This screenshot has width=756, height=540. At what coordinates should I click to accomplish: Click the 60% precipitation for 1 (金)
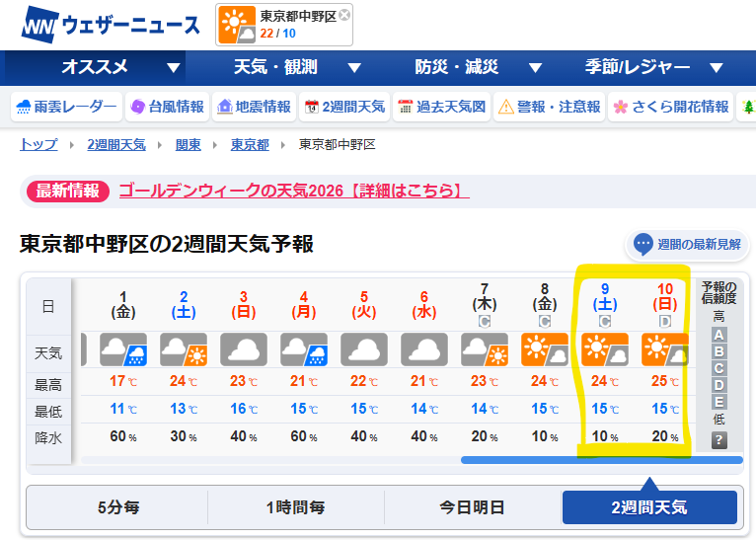point(123,436)
